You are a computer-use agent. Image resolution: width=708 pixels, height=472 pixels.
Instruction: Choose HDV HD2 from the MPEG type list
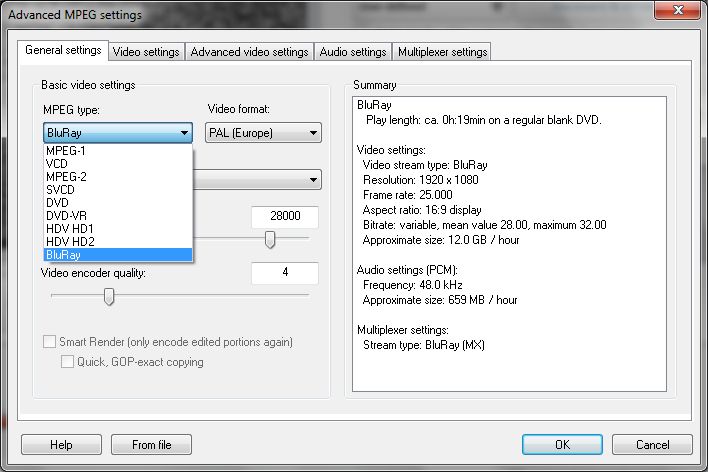tap(118, 242)
